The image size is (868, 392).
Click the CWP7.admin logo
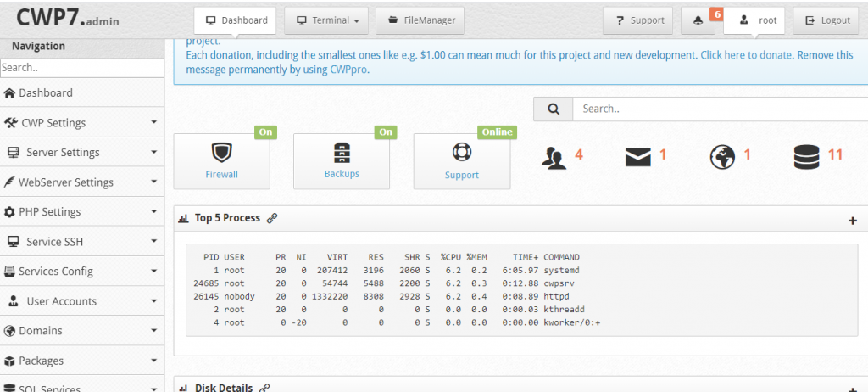68,19
